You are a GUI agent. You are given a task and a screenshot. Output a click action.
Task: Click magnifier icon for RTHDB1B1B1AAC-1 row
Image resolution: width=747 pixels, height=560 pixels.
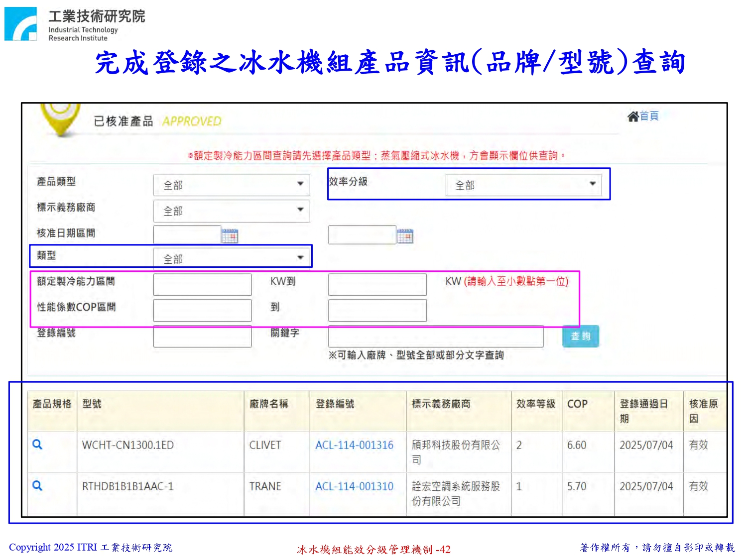[x=37, y=485]
